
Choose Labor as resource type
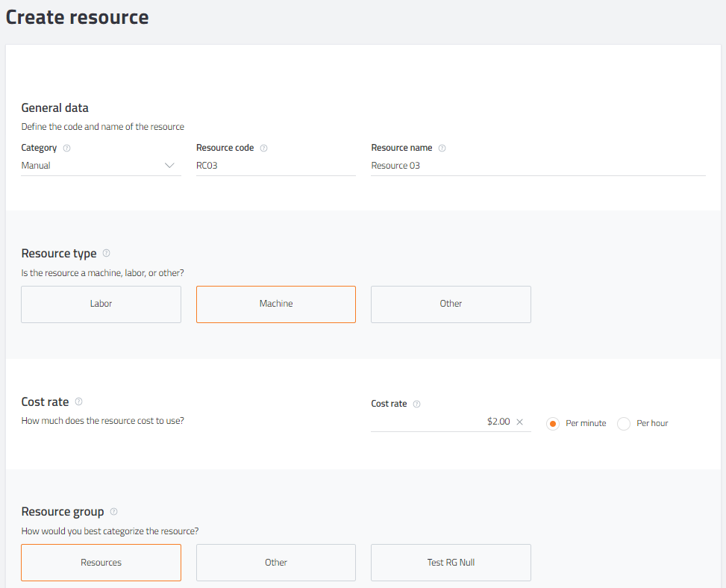coord(101,304)
